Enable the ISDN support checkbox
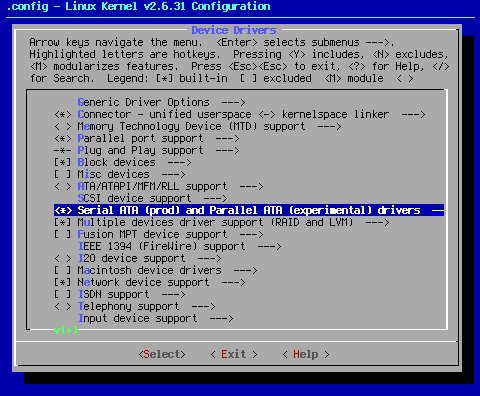Viewport: 480px width, 396px height. tap(63, 294)
